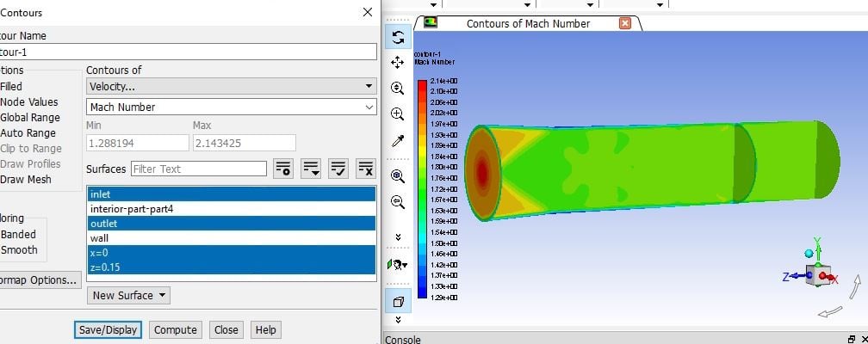Click the deselect all shown surfaces icon
Image resolution: width=868 pixels, height=344 pixels.
tap(366, 169)
